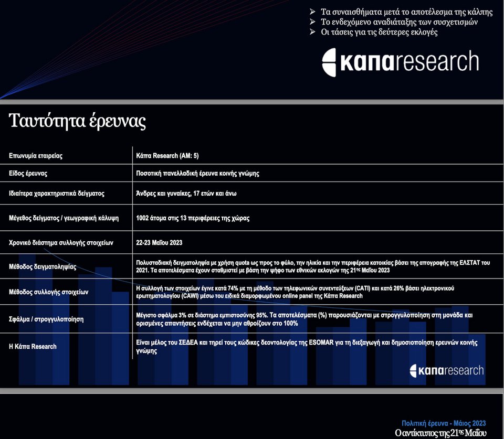Select the line 'Τα συναισθήματα μετά το αποτέλεσμα της κάλπης'
504x439 pixels.
click(406, 12)
